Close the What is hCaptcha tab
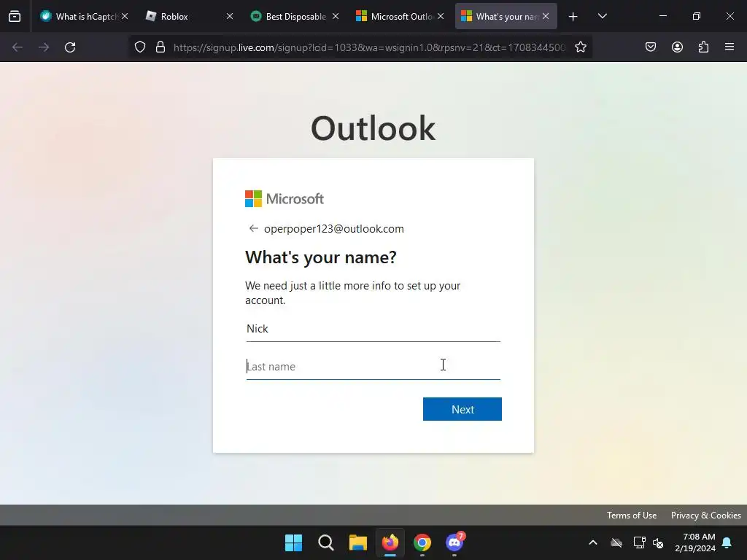 (125, 16)
